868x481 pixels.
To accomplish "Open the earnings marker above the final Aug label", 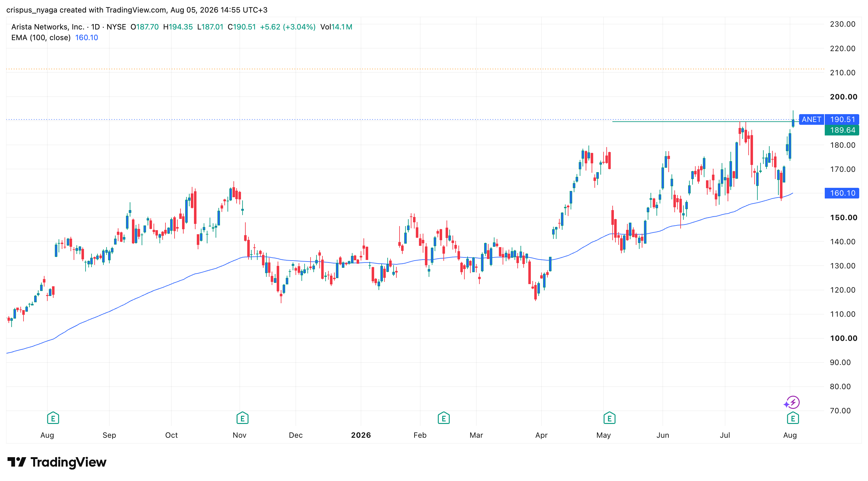I will click(793, 418).
